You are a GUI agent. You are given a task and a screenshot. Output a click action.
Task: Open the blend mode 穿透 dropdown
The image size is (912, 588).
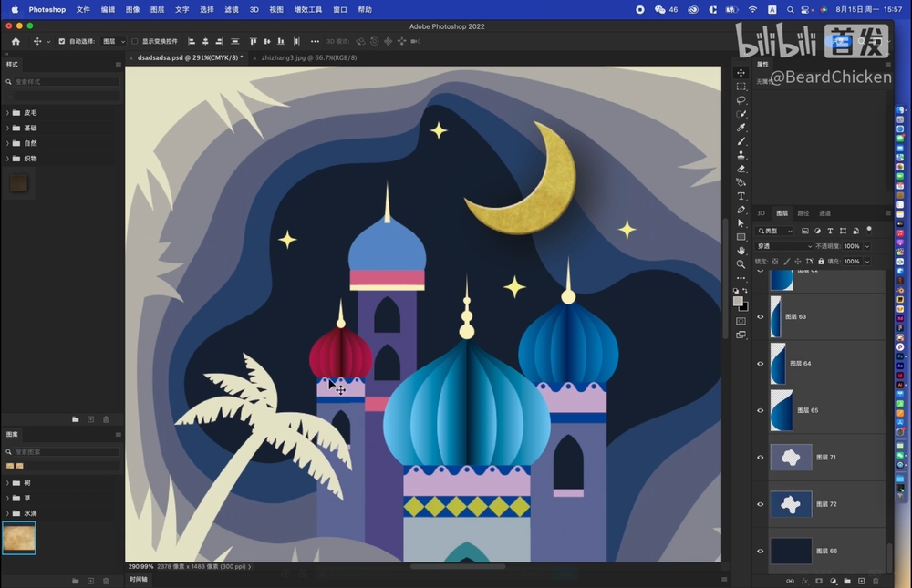(x=783, y=246)
